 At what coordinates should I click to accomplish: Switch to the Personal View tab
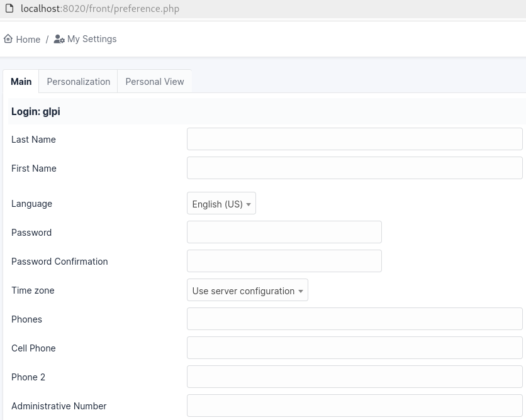155,82
